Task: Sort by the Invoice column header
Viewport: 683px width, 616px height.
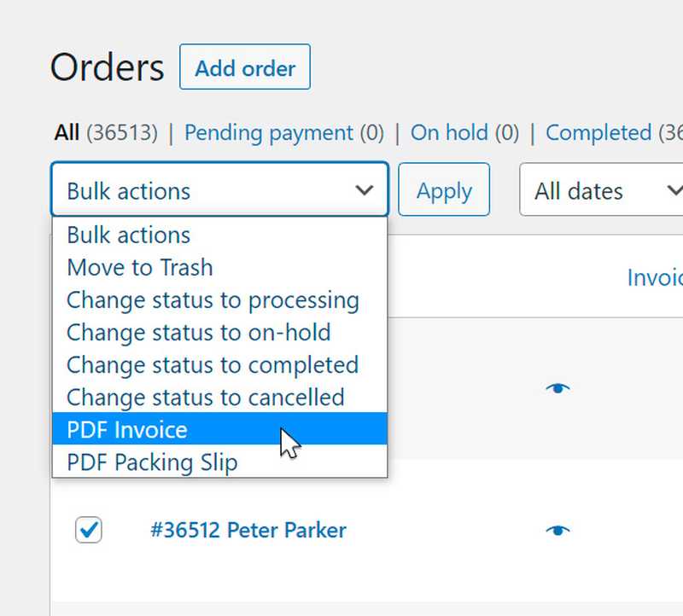Action: 655,277
